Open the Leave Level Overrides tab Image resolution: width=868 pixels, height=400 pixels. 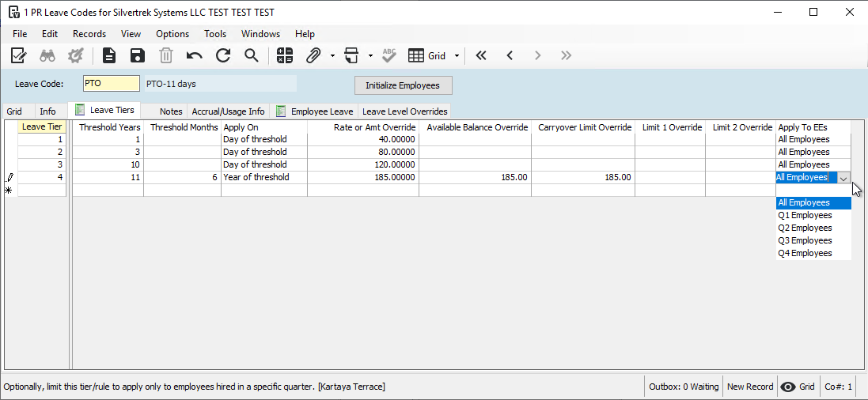[404, 111]
